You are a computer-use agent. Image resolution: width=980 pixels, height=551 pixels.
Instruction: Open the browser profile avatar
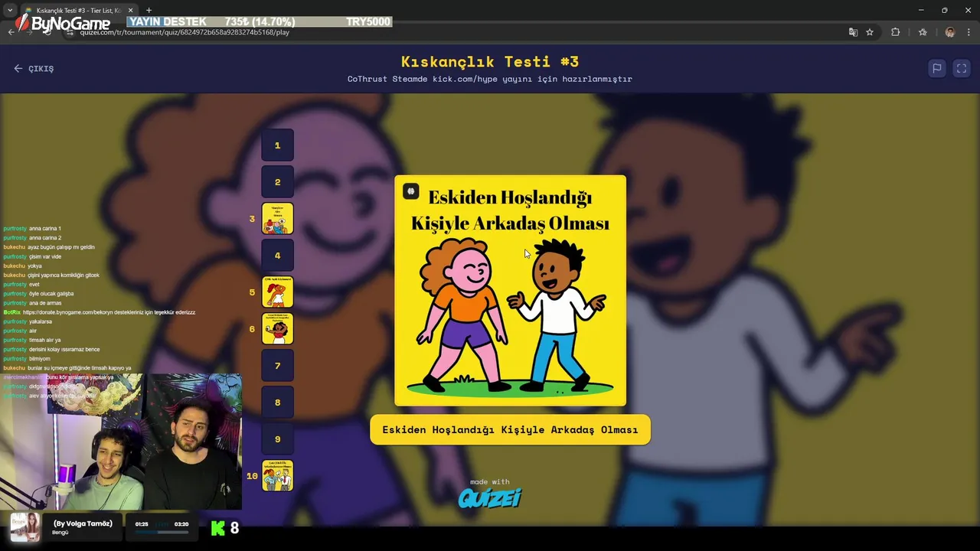950,32
